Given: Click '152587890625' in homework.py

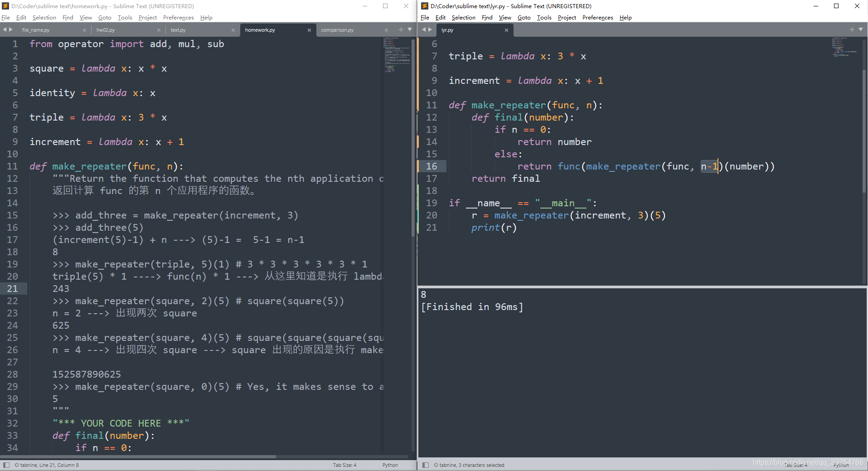Looking at the screenshot, I should 87,374.
